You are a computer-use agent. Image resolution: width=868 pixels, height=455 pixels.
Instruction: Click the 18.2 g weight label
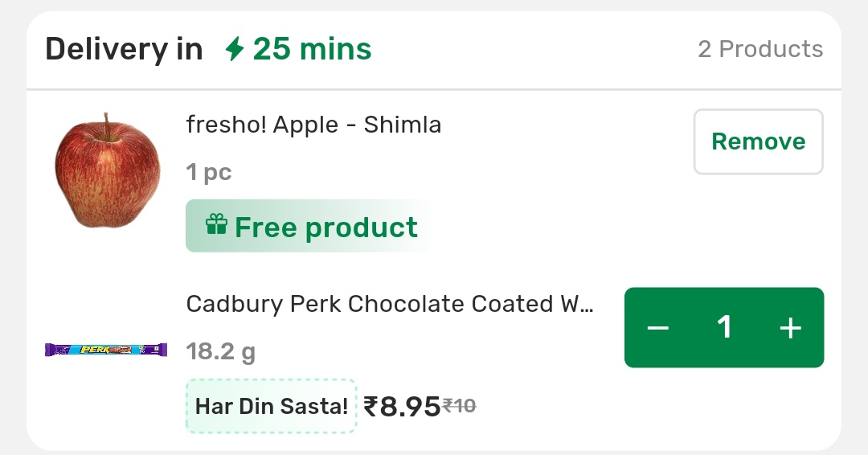221,351
